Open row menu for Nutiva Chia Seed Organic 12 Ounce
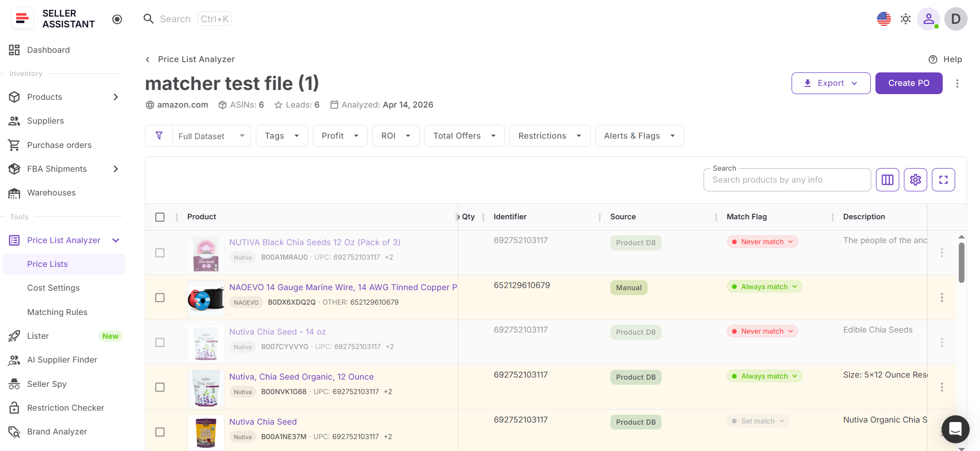This screenshot has height=451, width=980. click(x=942, y=387)
